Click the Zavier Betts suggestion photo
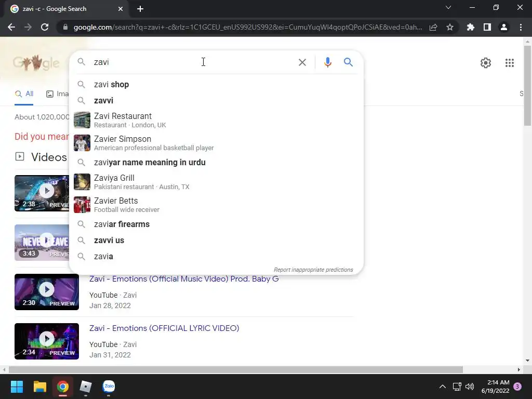This screenshot has width=532, height=399. [x=82, y=205]
